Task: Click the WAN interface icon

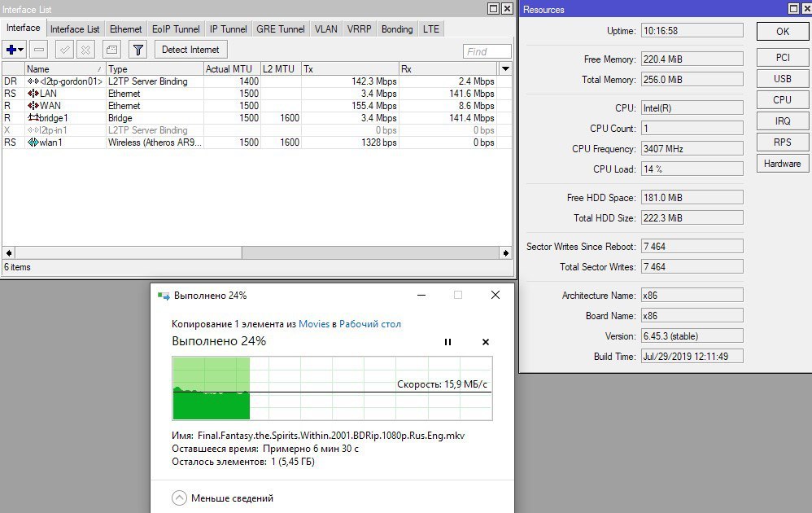Action: tap(33, 106)
